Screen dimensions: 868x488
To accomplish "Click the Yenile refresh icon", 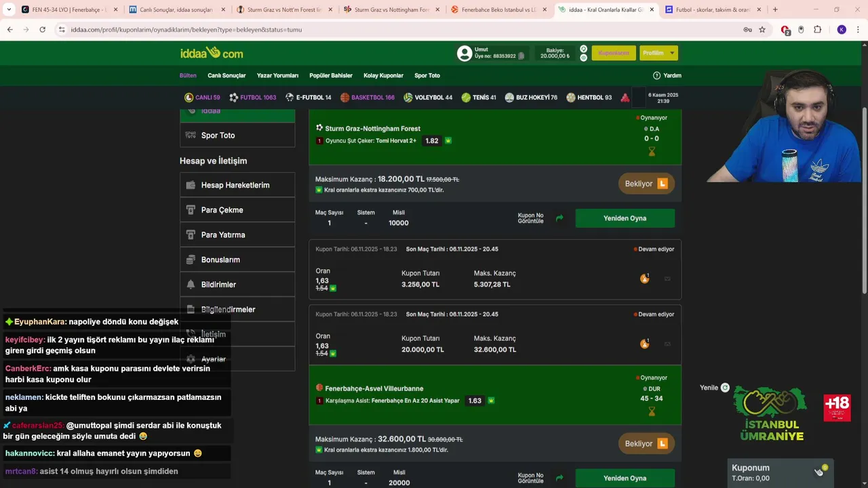I will [725, 388].
